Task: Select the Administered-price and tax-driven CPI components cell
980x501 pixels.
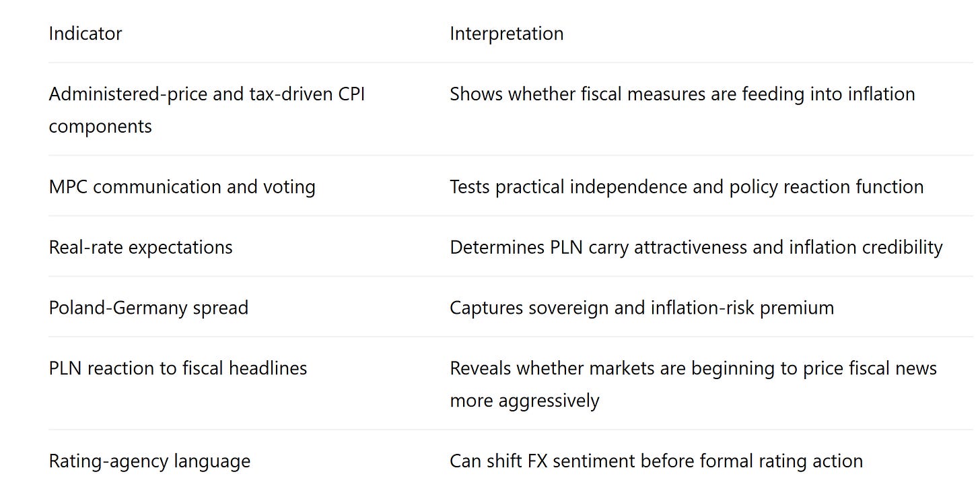Action: 207,110
